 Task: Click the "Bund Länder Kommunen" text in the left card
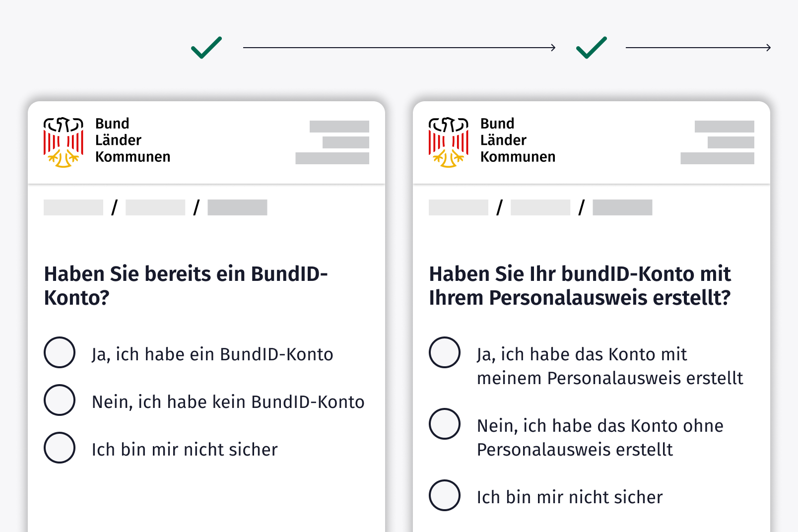pyautogui.click(x=133, y=140)
